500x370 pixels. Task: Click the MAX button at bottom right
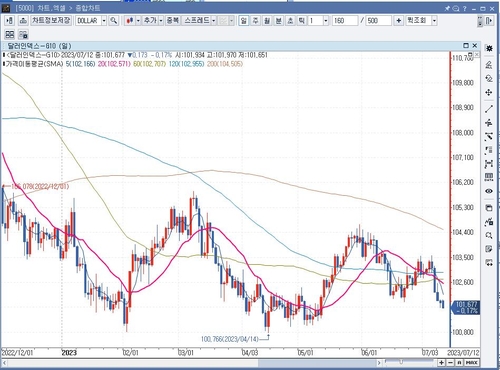tap(472, 362)
